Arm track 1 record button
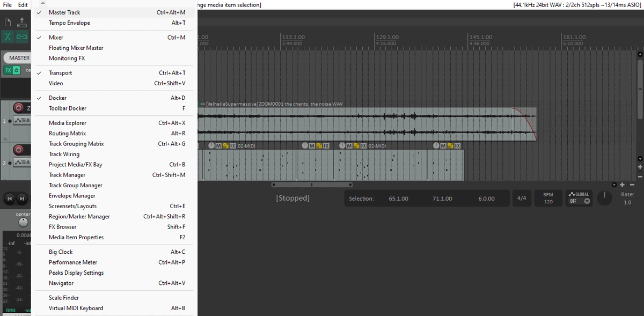The height and width of the screenshot is (316, 644). tap(19, 108)
